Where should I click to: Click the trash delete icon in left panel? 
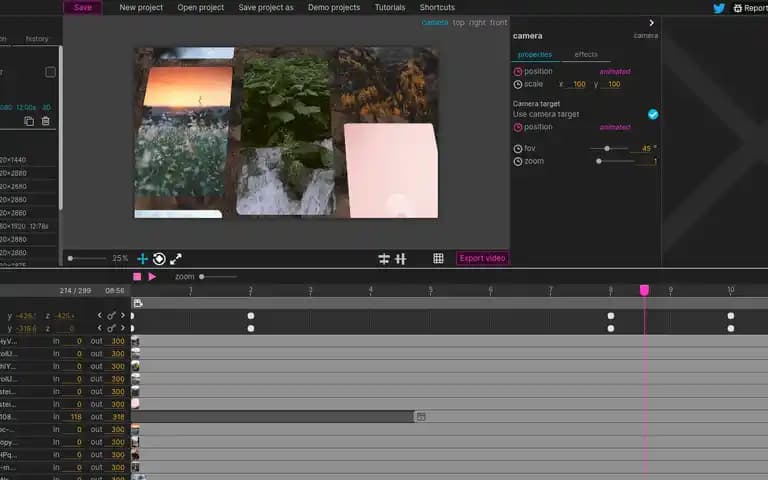(46, 121)
